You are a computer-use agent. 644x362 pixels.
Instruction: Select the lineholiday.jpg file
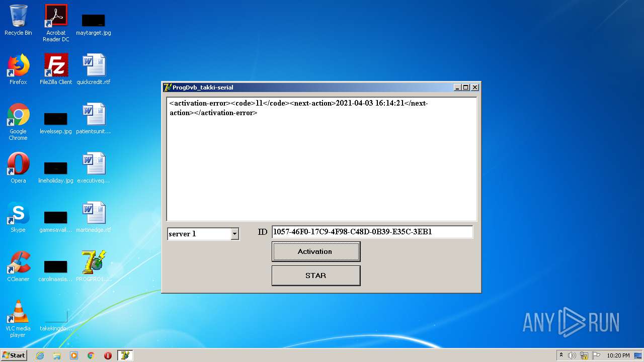(x=56, y=172)
